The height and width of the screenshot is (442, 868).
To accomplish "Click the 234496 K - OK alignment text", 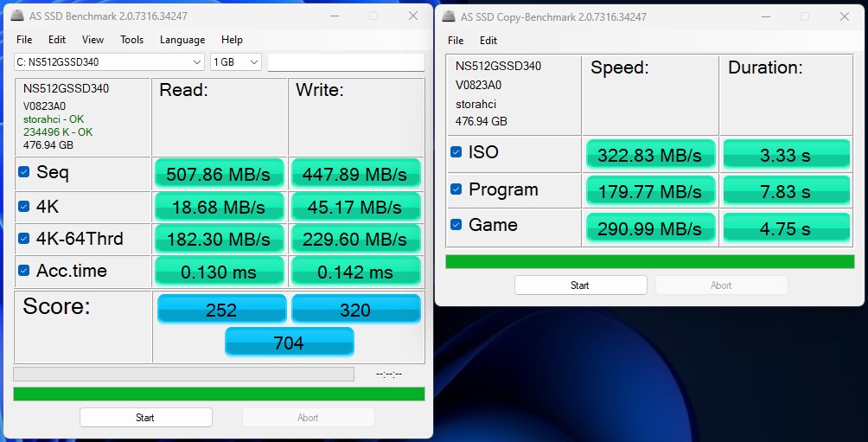I will 58,131.
